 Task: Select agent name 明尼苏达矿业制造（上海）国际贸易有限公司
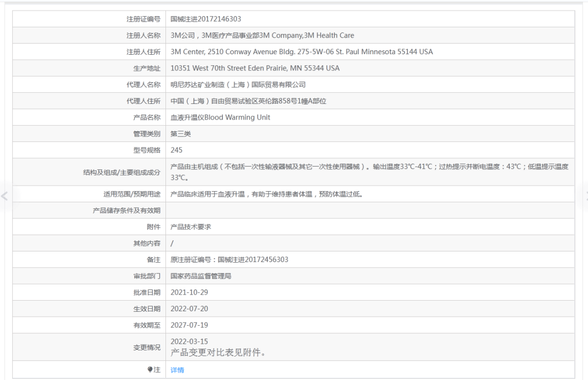[x=238, y=85]
